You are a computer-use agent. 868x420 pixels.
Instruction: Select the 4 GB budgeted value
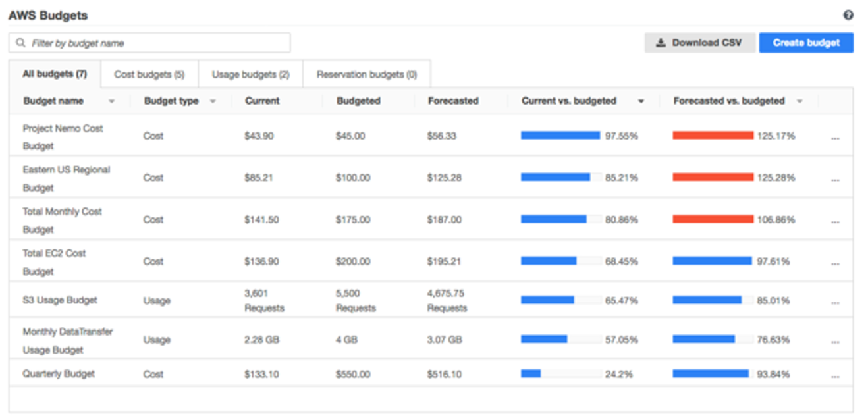346,340
